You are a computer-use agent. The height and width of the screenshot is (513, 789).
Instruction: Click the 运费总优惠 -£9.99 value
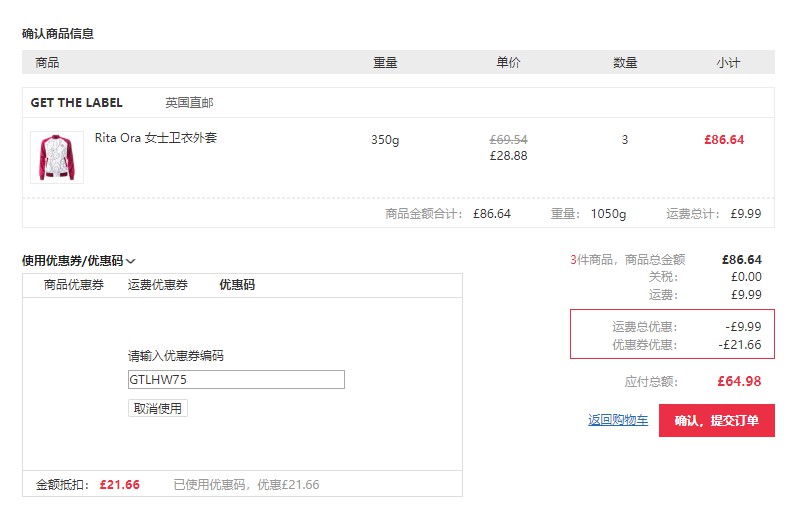(743, 327)
